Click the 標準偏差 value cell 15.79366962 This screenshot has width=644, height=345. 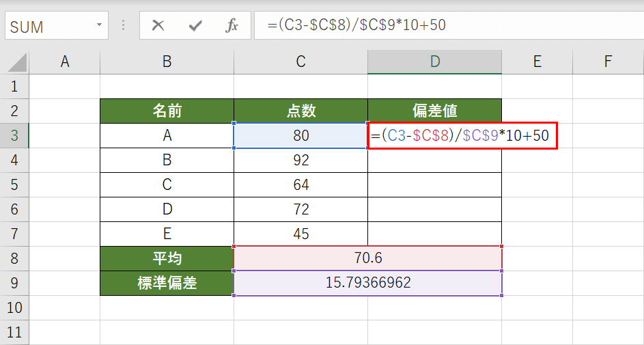click(367, 283)
